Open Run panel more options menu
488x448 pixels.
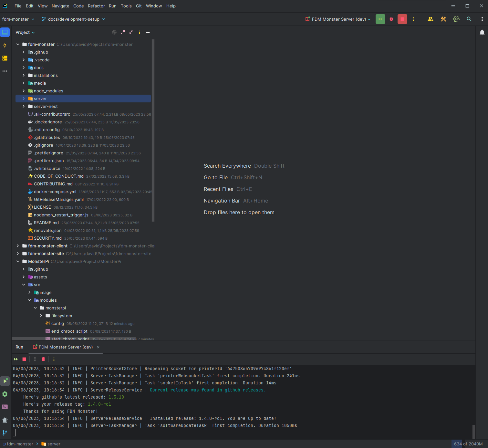coord(54,359)
